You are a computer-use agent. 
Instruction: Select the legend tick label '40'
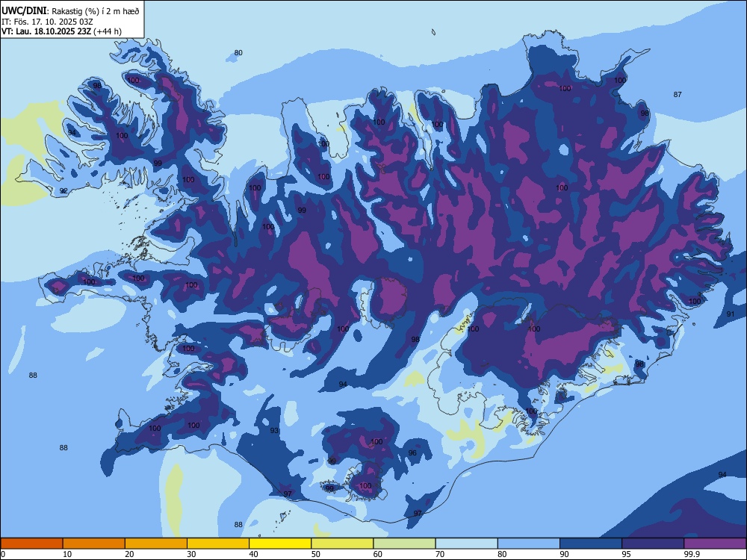[x=253, y=554]
